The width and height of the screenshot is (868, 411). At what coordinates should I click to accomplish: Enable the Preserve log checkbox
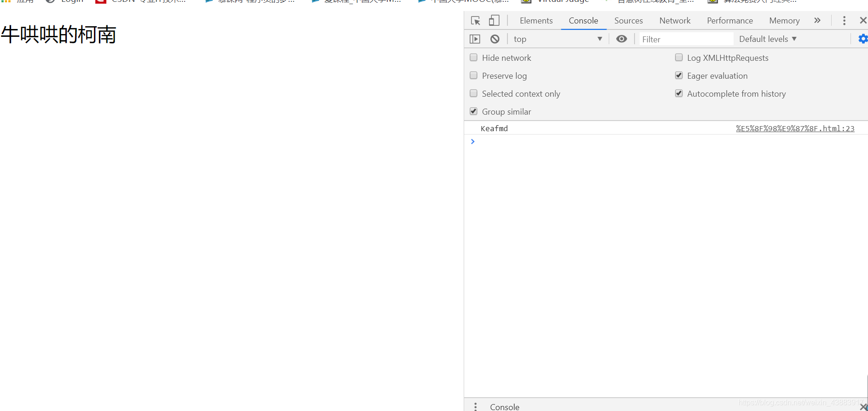click(x=473, y=75)
